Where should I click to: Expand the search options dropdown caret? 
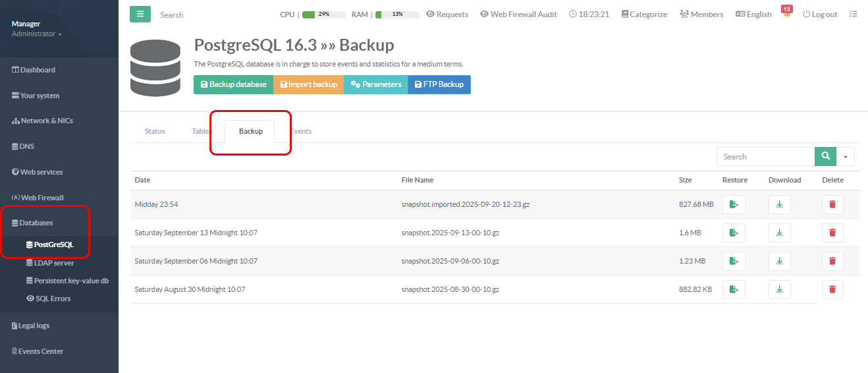pyautogui.click(x=846, y=157)
